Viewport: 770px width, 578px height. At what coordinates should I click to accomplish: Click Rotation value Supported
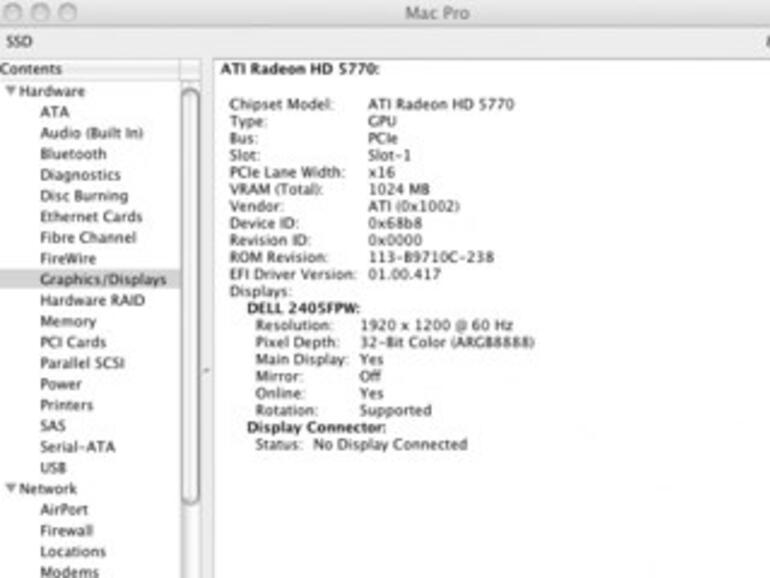coord(396,410)
